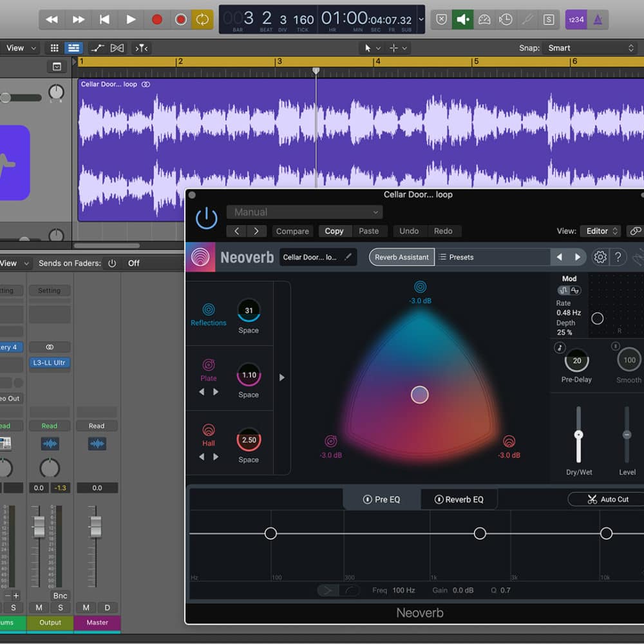
Task: Click the tuner gauge icon
Action: [x=484, y=19]
